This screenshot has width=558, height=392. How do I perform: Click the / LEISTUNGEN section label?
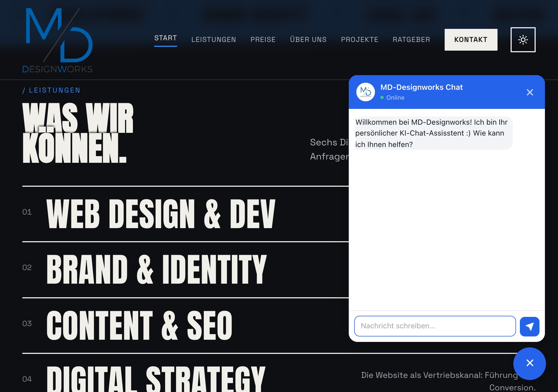(51, 90)
